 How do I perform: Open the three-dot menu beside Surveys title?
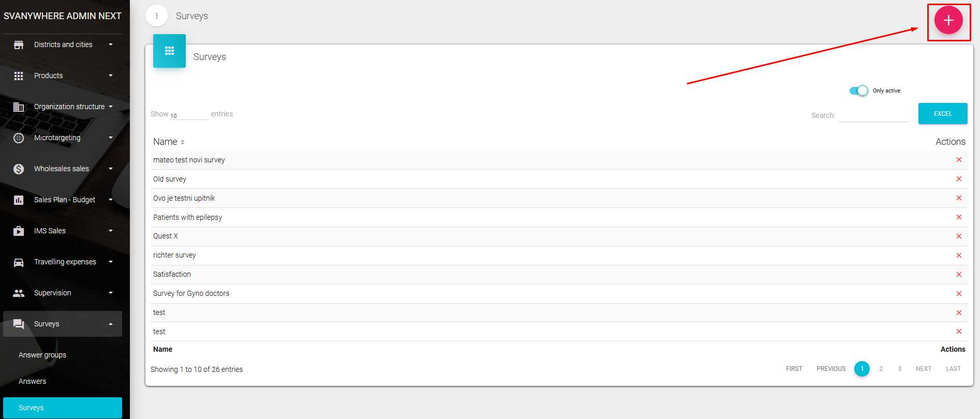click(x=157, y=16)
